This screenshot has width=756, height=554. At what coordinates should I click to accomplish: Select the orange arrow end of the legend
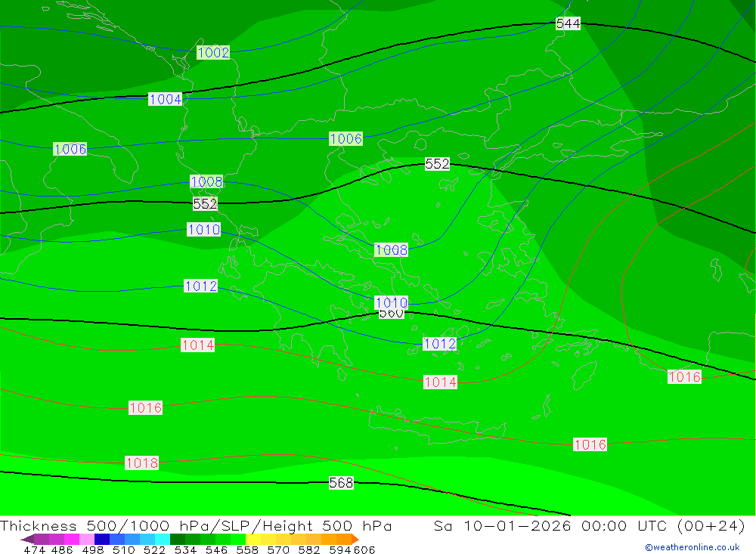tap(355, 539)
